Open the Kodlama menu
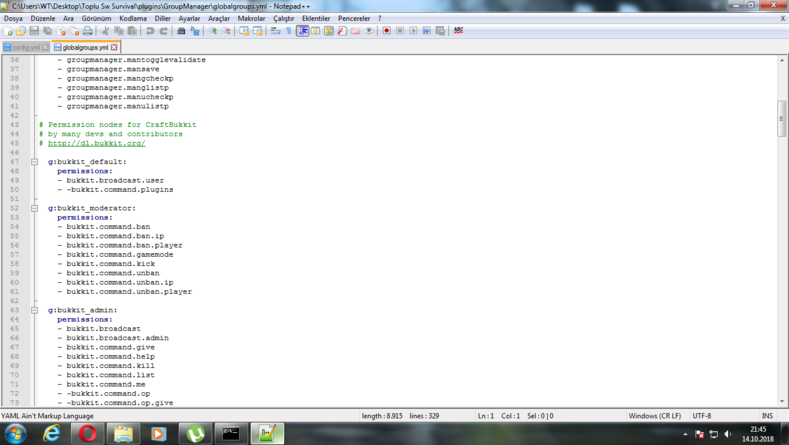789x445 pixels. [133, 19]
